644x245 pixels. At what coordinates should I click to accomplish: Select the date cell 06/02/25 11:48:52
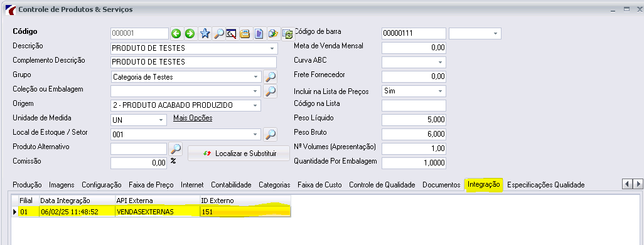point(77,212)
